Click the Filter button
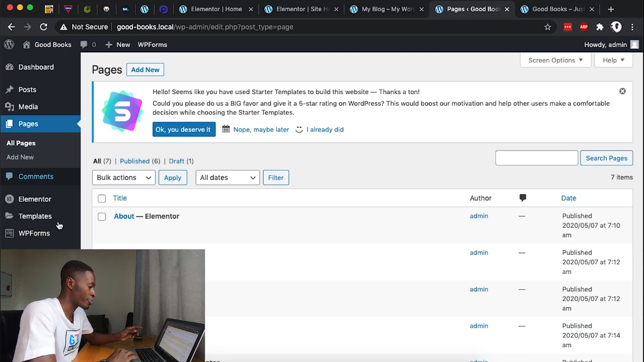644x362 pixels. point(276,178)
